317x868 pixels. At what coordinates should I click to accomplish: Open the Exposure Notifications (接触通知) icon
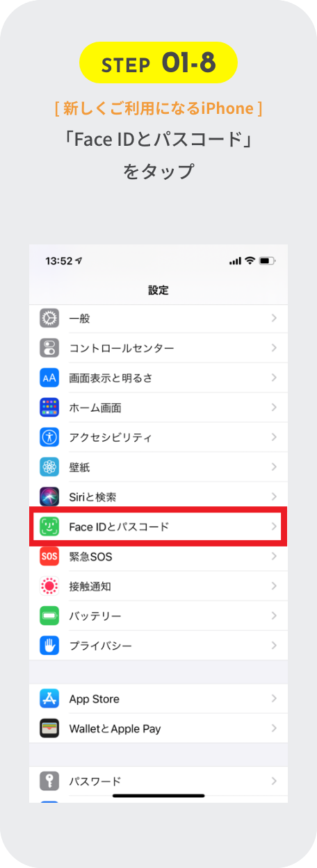pyautogui.click(x=49, y=587)
